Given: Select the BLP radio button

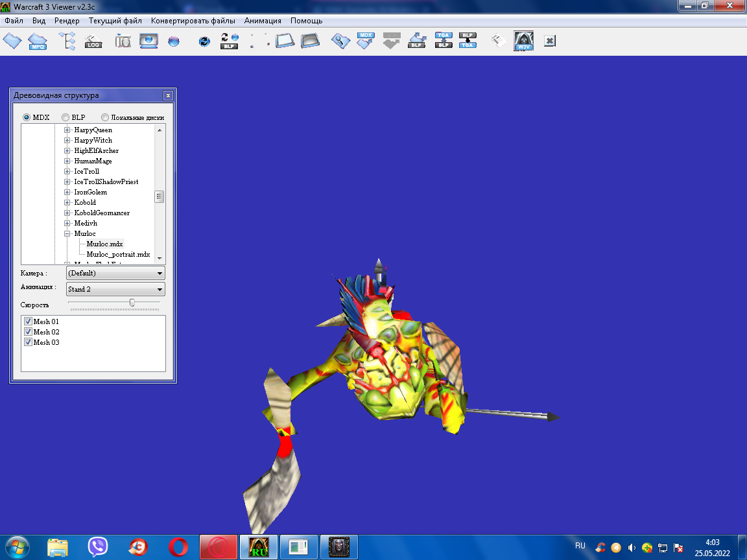Looking at the screenshot, I should 65,117.
